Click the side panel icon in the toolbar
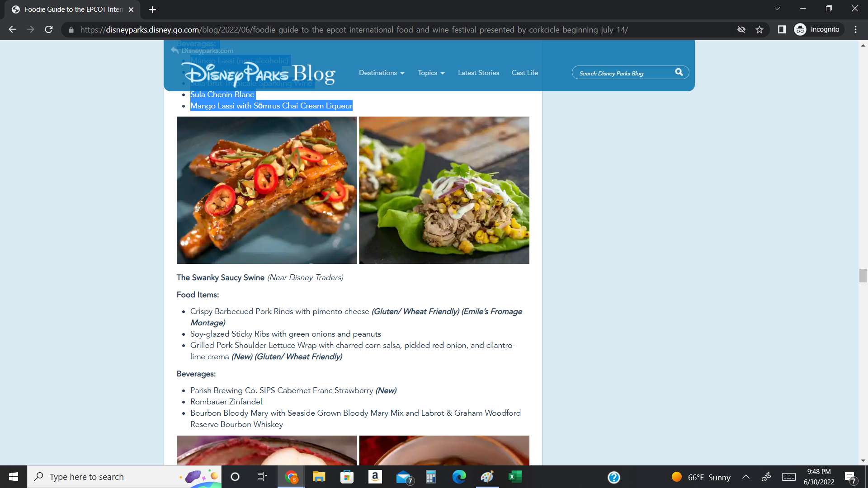868x488 pixels. coord(782,29)
